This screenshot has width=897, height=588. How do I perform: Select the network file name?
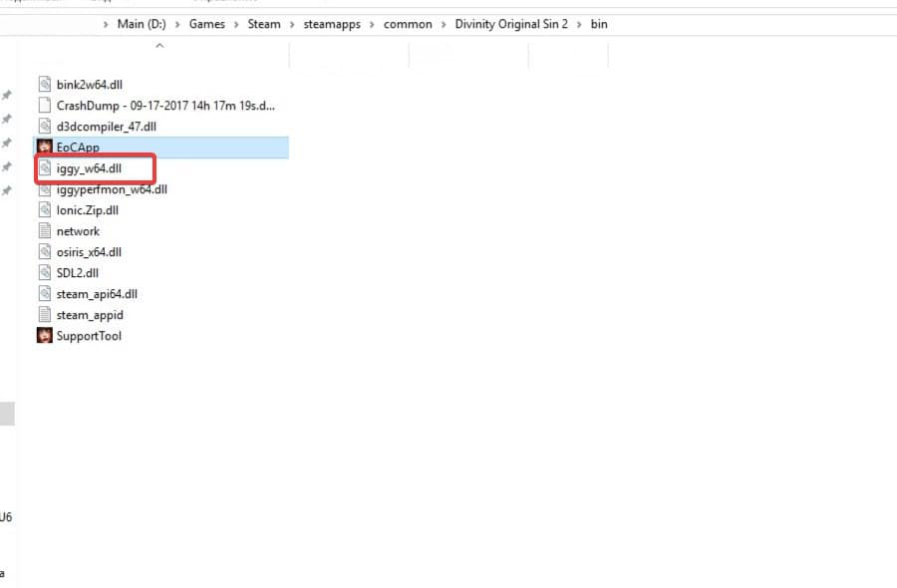point(78,231)
